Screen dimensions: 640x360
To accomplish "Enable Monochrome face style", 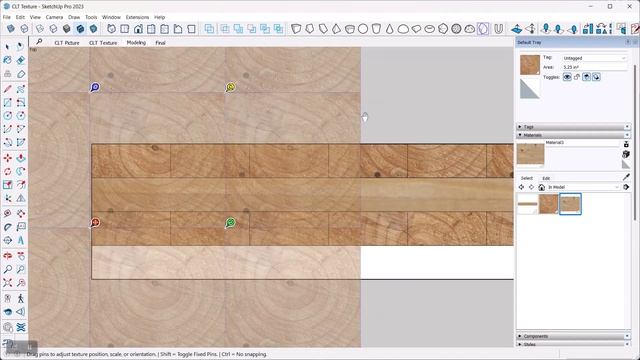I will tap(93, 29).
